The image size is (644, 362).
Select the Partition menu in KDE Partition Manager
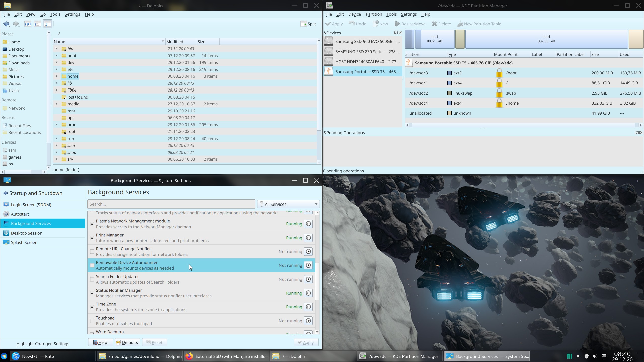coord(373,14)
